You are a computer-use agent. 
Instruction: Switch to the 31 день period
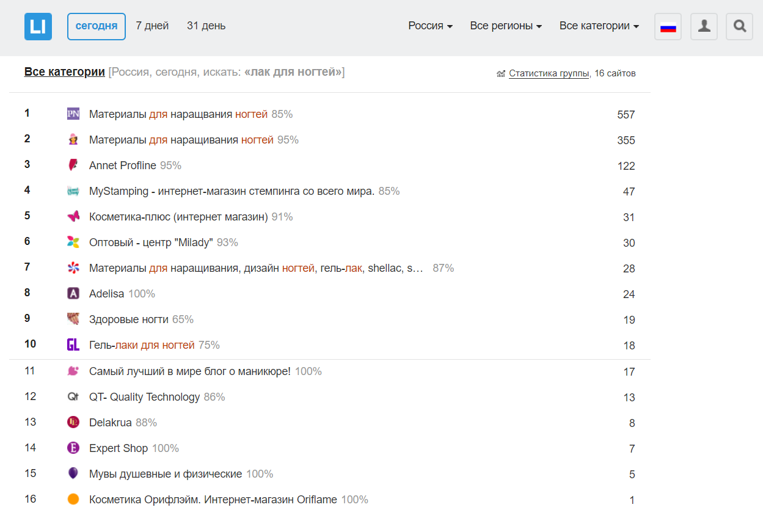click(x=206, y=26)
